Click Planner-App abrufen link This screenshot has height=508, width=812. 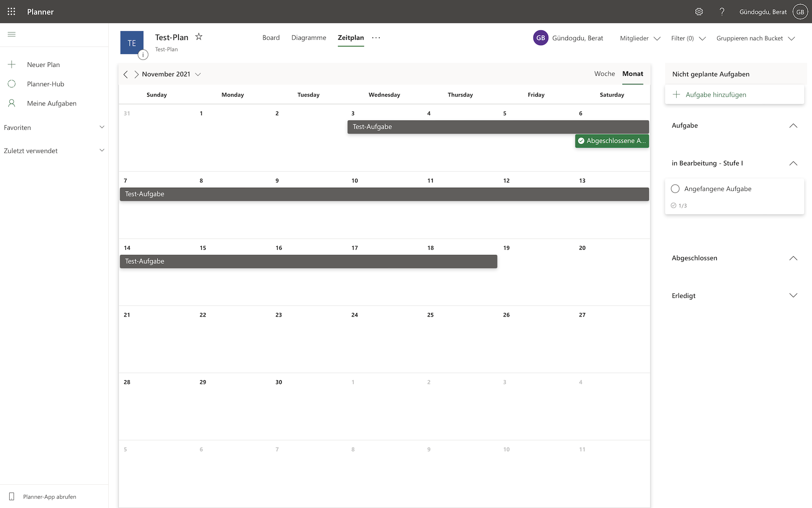click(50, 496)
